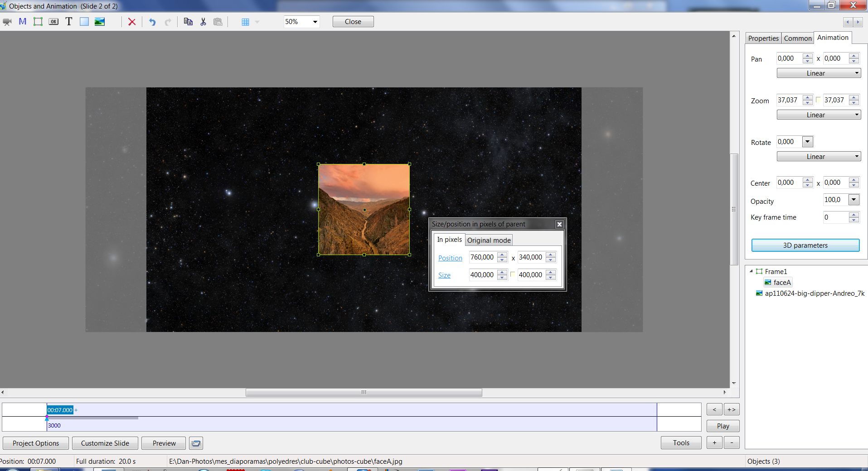Switch to the Properties tab
868x471 pixels.
763,38
